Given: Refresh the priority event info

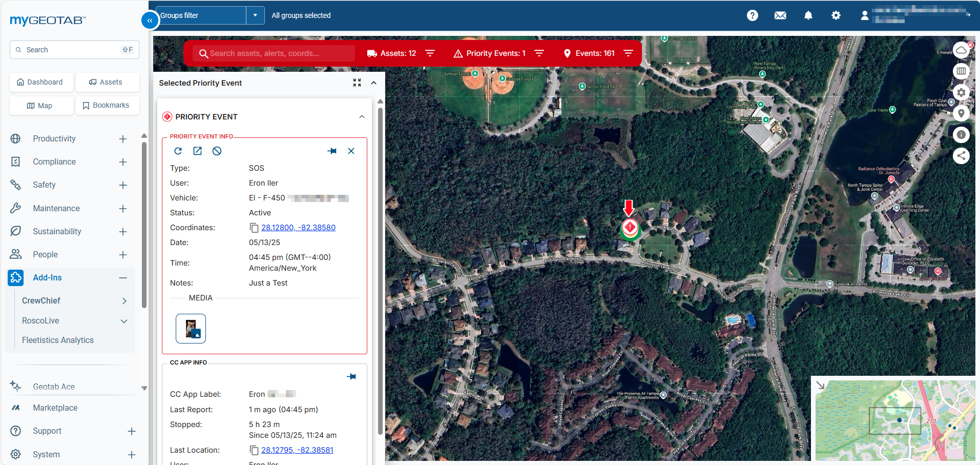Looking at the screenshot, I should 178,151.
